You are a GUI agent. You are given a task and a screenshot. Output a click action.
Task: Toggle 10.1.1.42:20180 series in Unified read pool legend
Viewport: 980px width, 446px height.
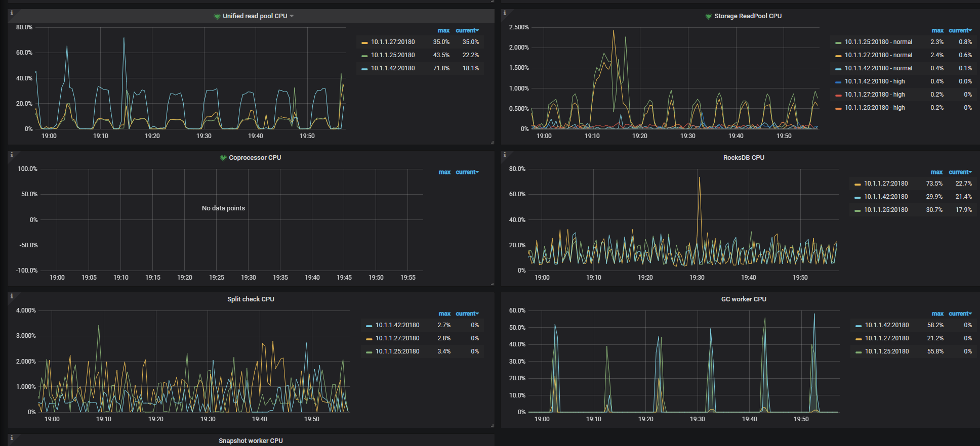(x=392, y=68)
